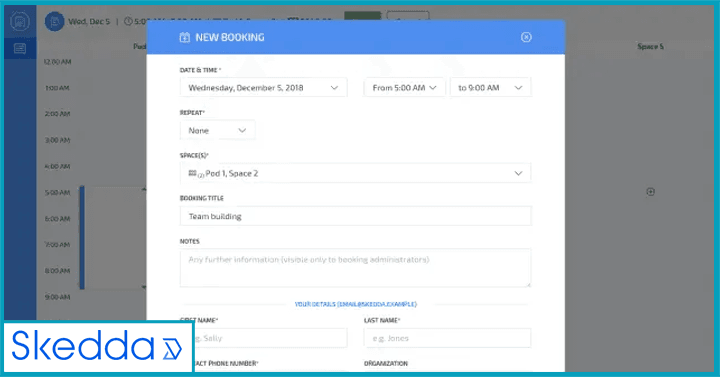Click the clock icon in the header bar

pyautogui.click(x=129, y=21)
